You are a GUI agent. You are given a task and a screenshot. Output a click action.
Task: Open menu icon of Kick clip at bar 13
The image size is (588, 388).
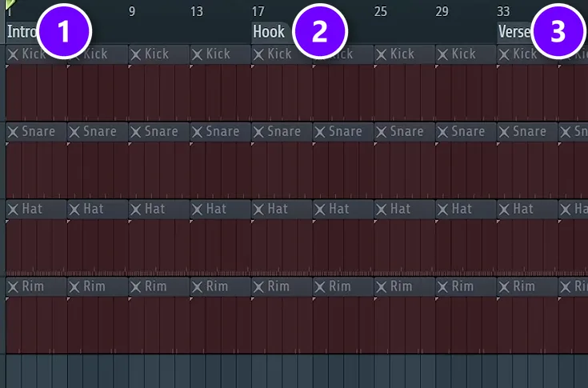coord(198,54)
